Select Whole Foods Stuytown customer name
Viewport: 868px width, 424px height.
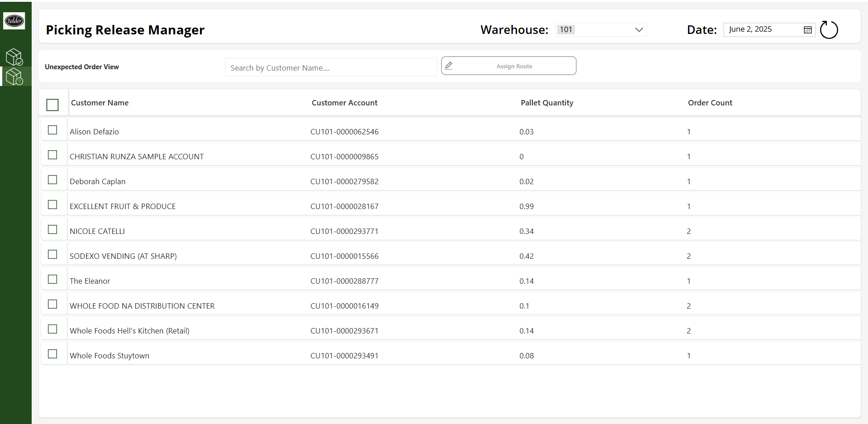click(109, 356)
